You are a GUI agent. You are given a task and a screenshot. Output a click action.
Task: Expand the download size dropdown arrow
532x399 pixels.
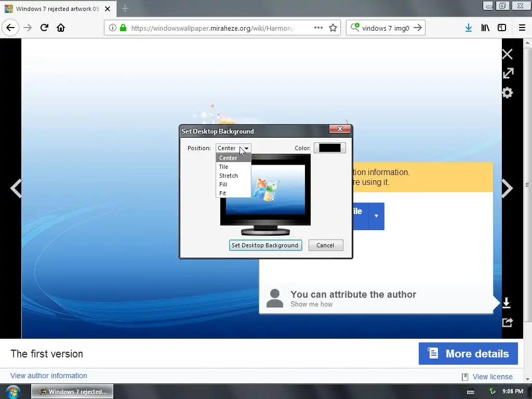coord(376,216)
